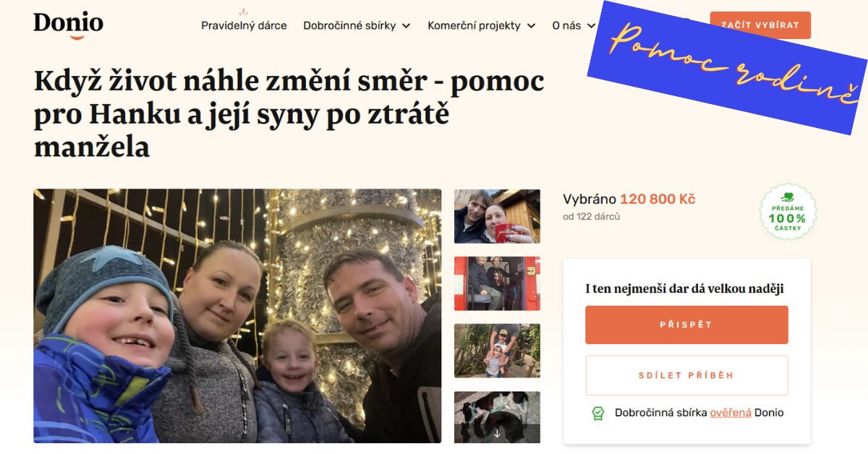Click the Přispět donate button
The width and height of the screenshot is (868, 454).
click(686, 325)
